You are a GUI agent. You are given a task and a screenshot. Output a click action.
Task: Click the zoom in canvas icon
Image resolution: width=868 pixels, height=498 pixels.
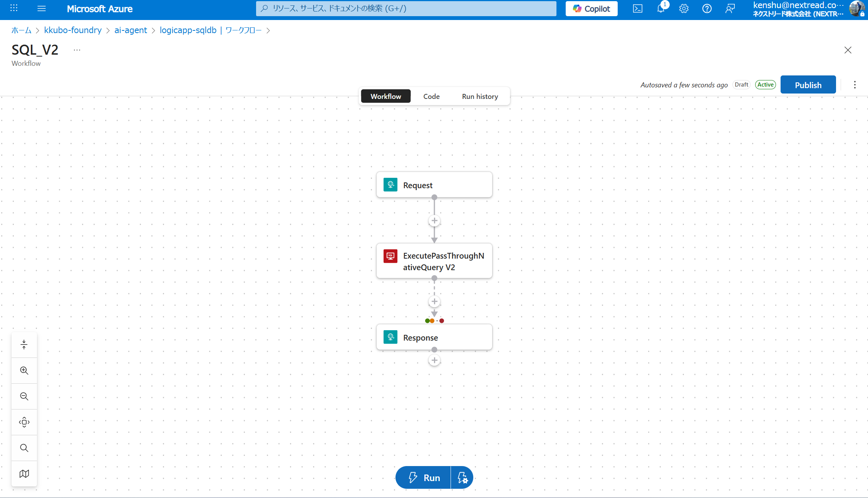[24, 371]
